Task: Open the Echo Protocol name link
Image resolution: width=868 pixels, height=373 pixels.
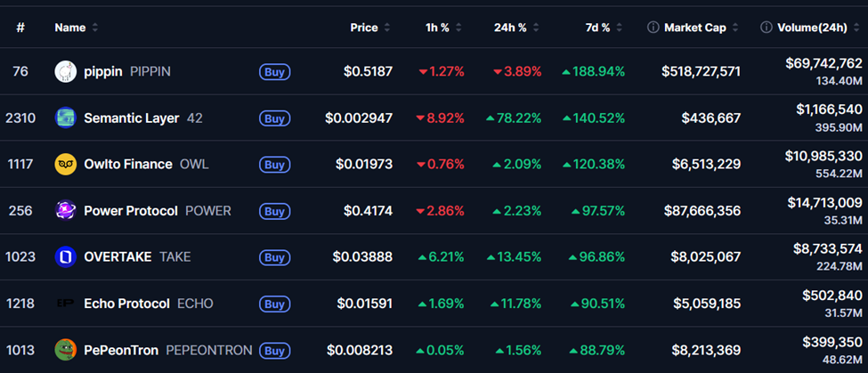Action: (126, 304)
